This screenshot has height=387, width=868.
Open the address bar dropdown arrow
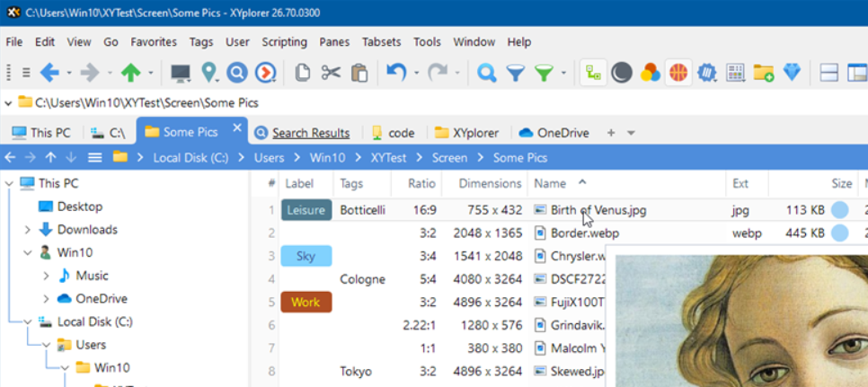(9, 102)
